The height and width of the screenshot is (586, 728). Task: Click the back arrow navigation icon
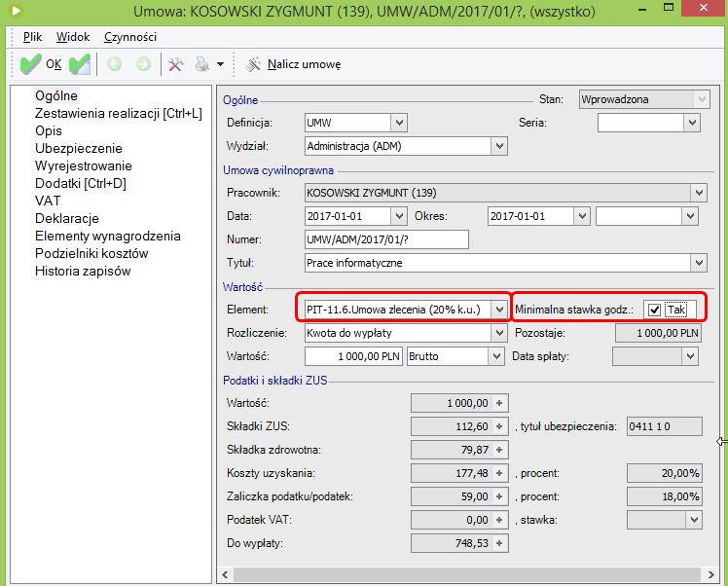point(114,64)
